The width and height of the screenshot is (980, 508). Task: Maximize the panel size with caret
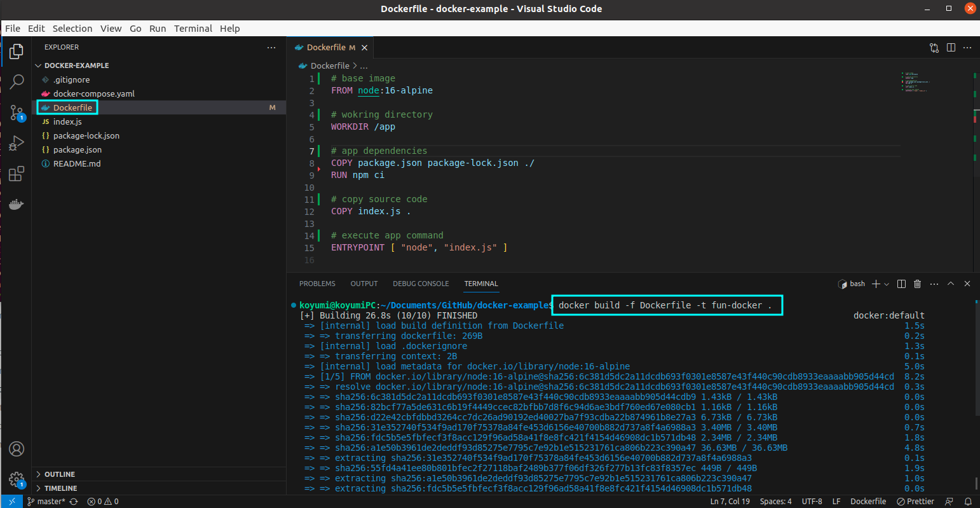tap(951, 284)
